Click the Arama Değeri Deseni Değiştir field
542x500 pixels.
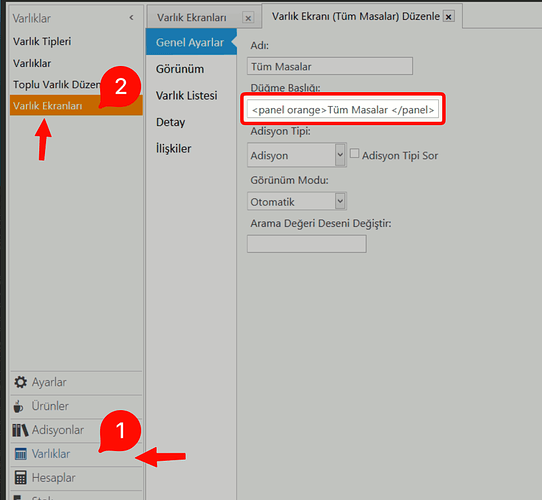point(307,244)
